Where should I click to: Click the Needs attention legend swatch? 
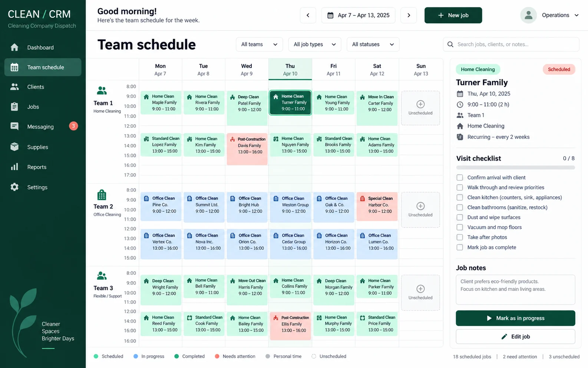point(217,356)
